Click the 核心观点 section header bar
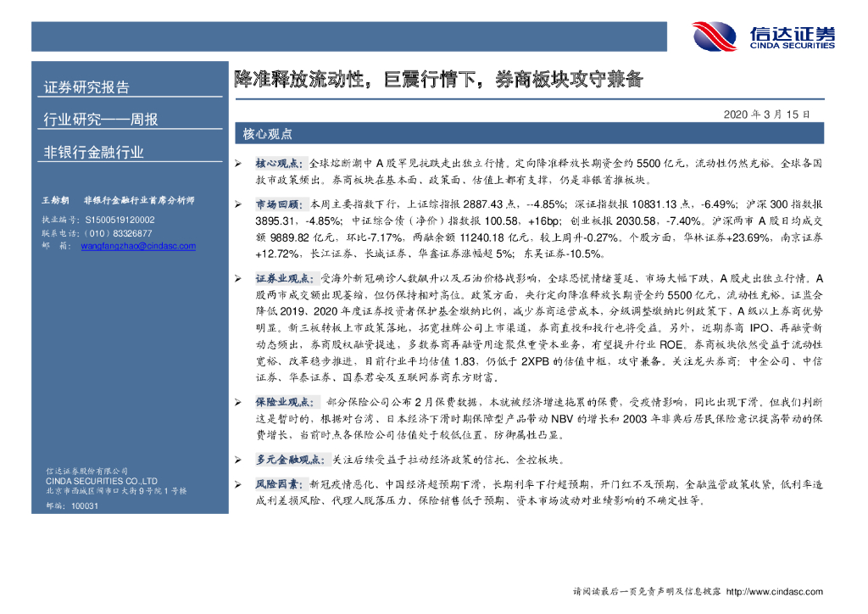Viewport: 868px width, 614px height. pos(529,133)
